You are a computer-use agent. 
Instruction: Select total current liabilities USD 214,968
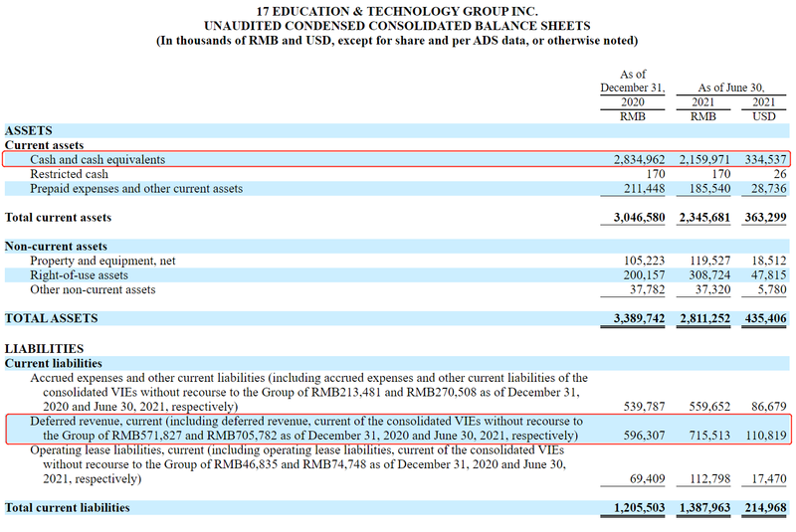[x=765, y=508]
